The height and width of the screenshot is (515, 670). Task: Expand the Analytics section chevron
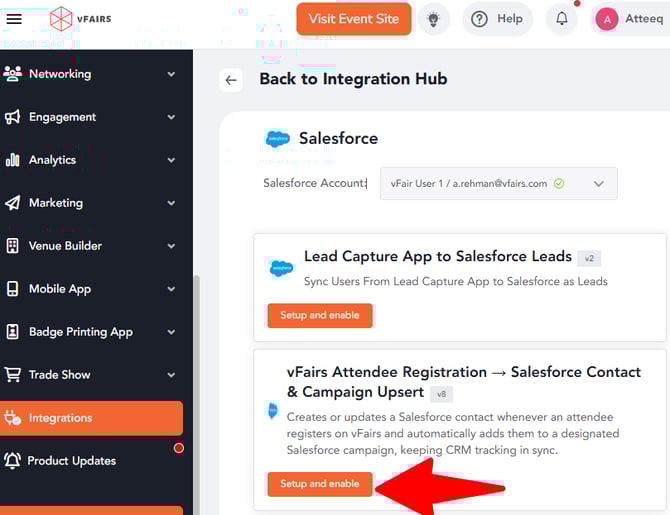point(171,160)
